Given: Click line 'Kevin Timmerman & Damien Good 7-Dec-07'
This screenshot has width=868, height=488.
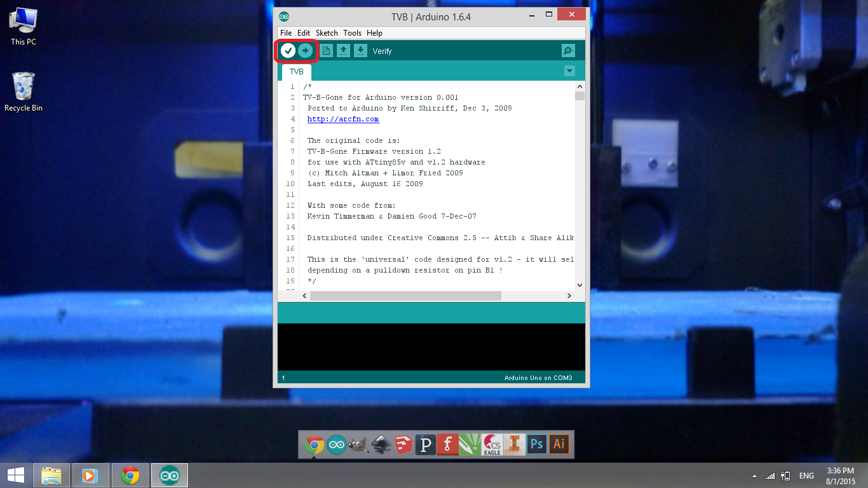Looking at the screenshot, I should 392,216.
